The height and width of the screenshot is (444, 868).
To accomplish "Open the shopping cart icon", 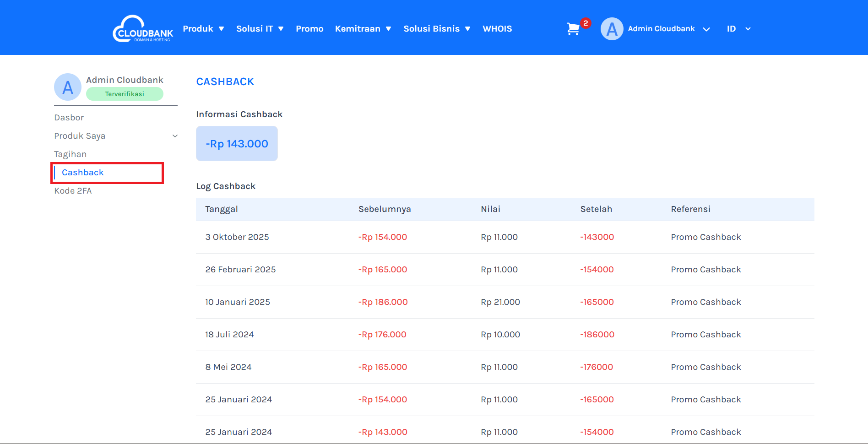I will [x=573, y=29].
